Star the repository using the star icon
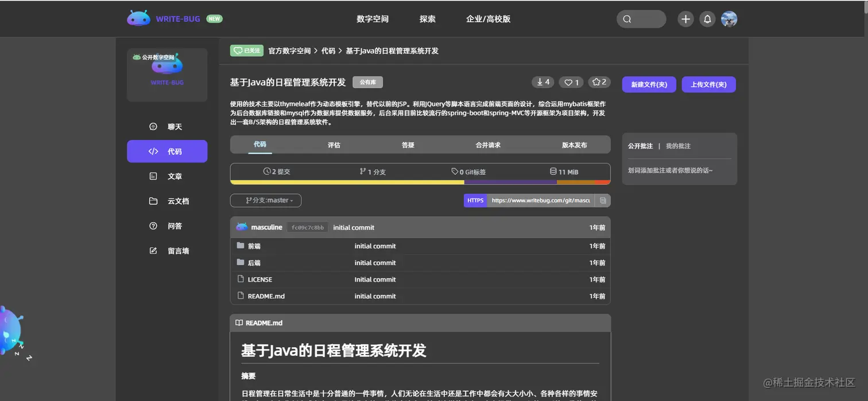The width and height of the screenshot is (868, 401). point(599,82)
